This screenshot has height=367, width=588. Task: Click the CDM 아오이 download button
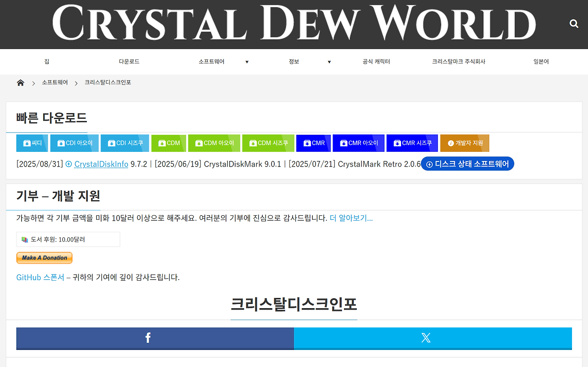214,143
